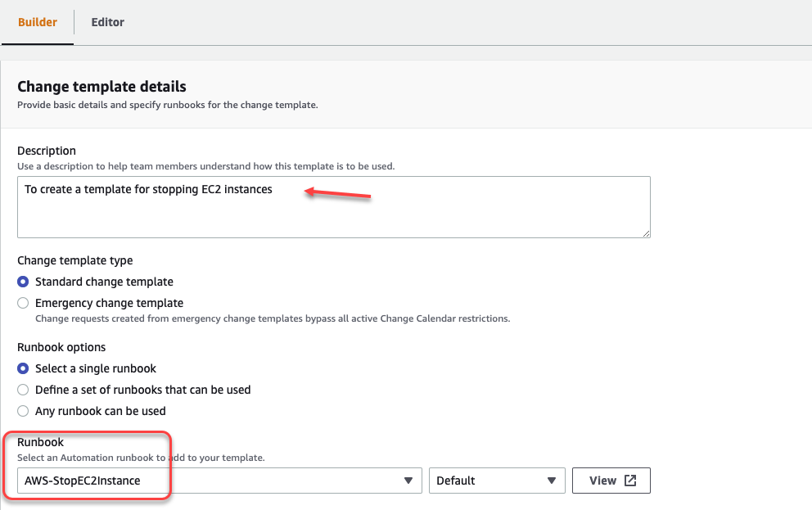Viewport: 812px width, 510px height.
Task: Expand the version selector's chevron arrow
Action: coord(552,481)
